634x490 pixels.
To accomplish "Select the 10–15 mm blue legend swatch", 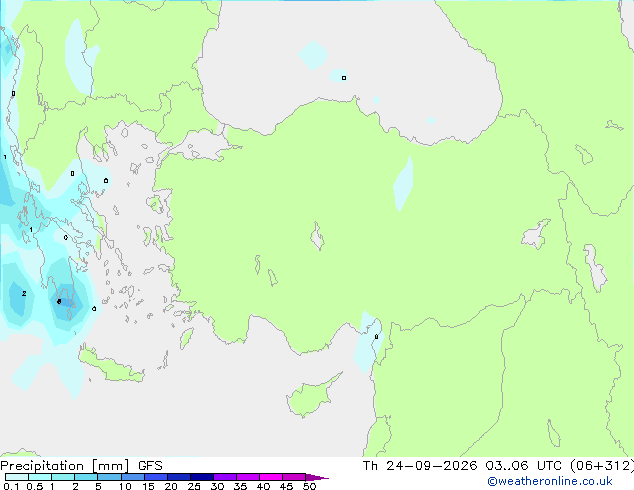I will pos(133,477).
